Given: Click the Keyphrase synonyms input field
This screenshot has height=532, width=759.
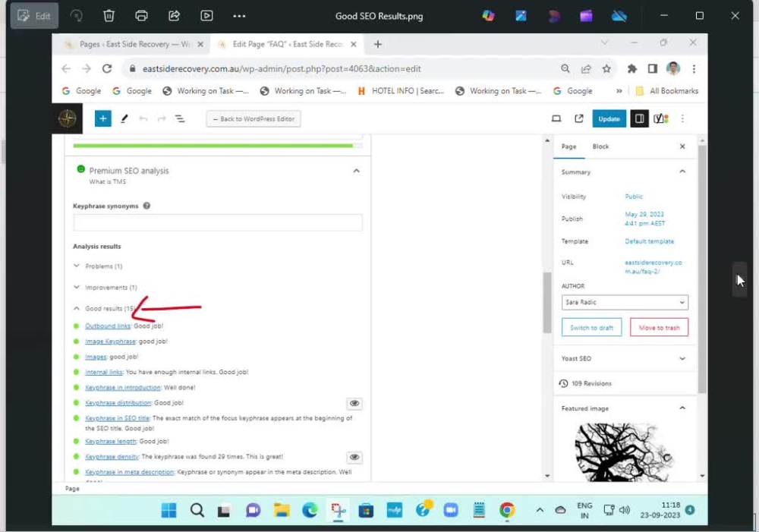Looking at the screenshot, I should 217,222.
